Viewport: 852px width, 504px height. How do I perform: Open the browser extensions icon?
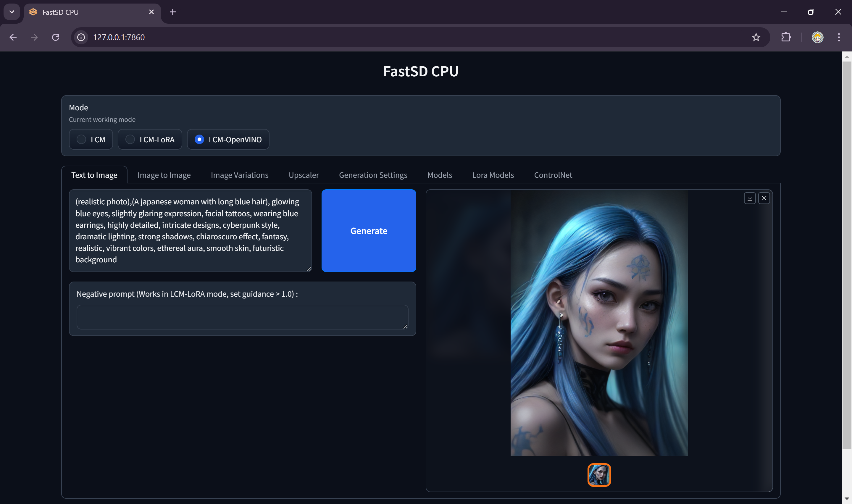(786, 37)
